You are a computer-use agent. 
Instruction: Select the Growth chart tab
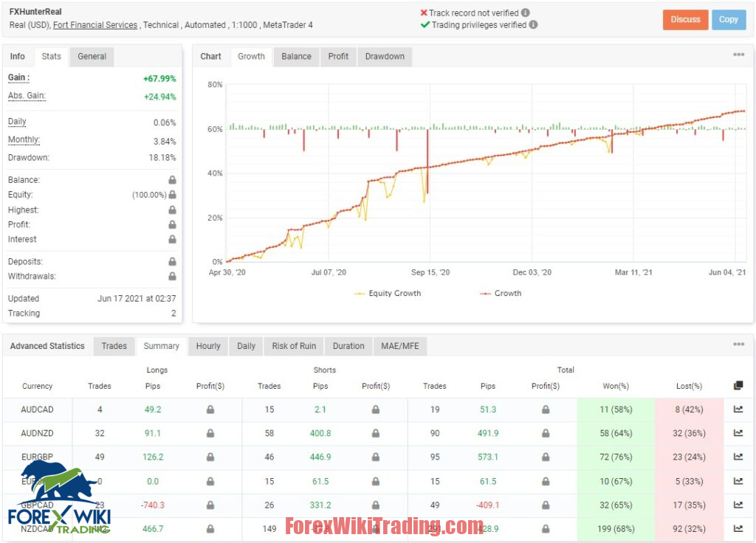(251, 56)
